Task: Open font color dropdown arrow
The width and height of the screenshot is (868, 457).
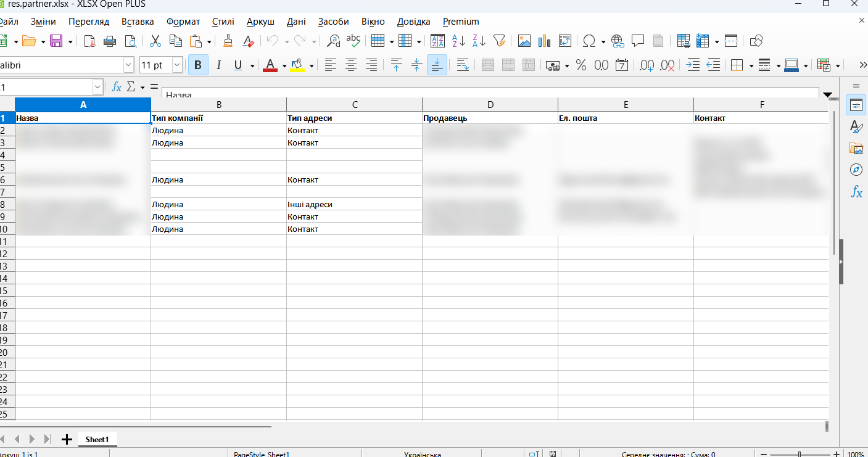Action: (x=284, y=65)
